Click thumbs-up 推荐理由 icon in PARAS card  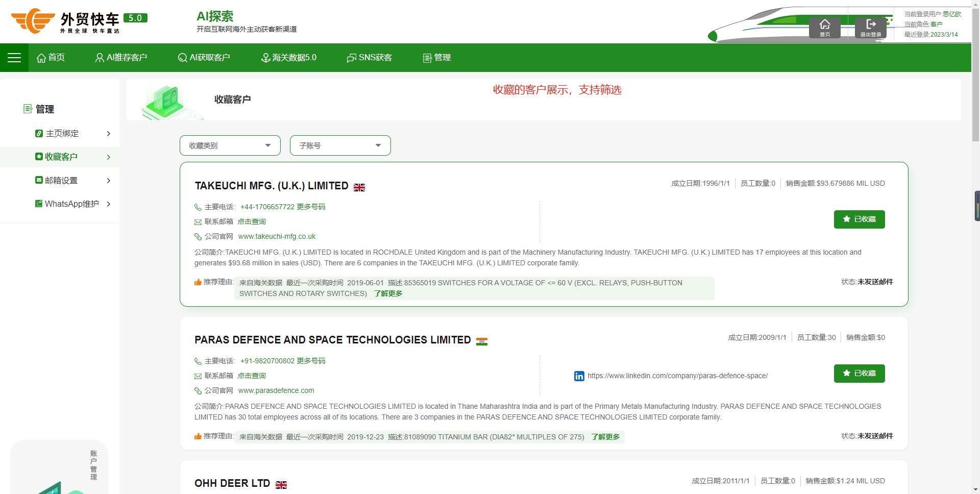[x=198, y=436]
